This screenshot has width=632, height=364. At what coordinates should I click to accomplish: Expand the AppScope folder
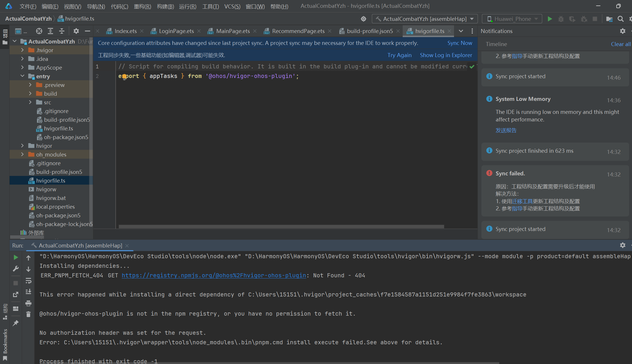[x=22, y=68]
